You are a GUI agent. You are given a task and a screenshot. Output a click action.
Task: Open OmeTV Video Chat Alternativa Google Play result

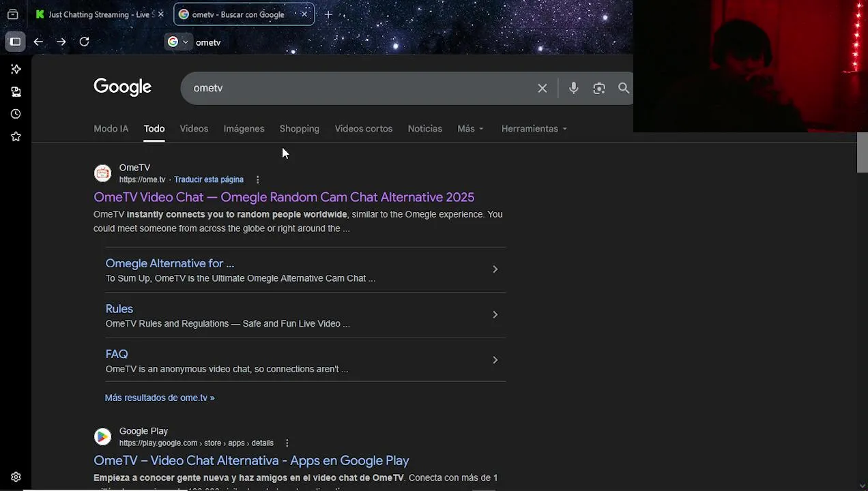(x=251, y=461)
